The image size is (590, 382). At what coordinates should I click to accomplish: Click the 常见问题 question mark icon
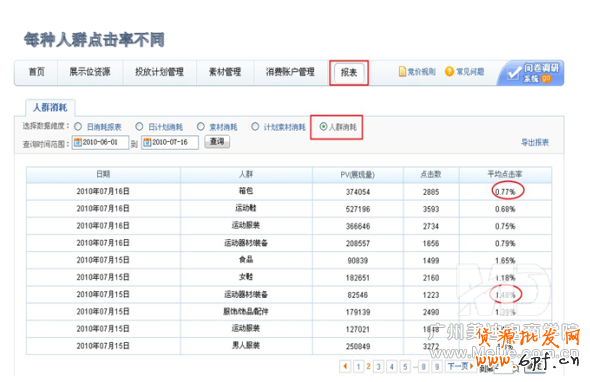coord(449,71)
